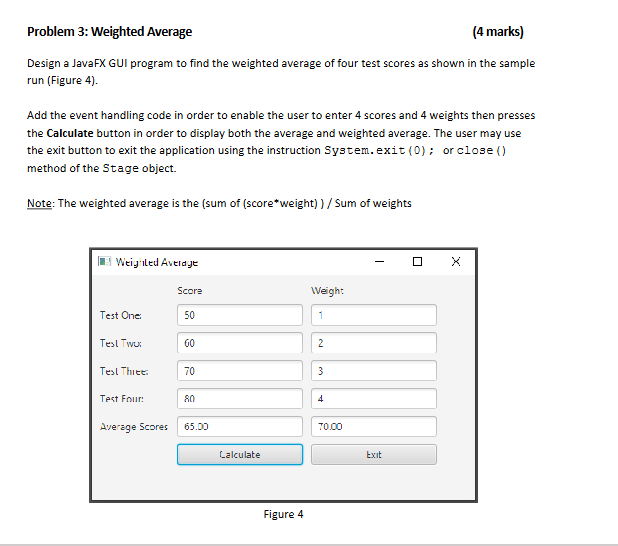
Task: Click the weighted average result field 70.00
Action: click(x=374, y=427)
